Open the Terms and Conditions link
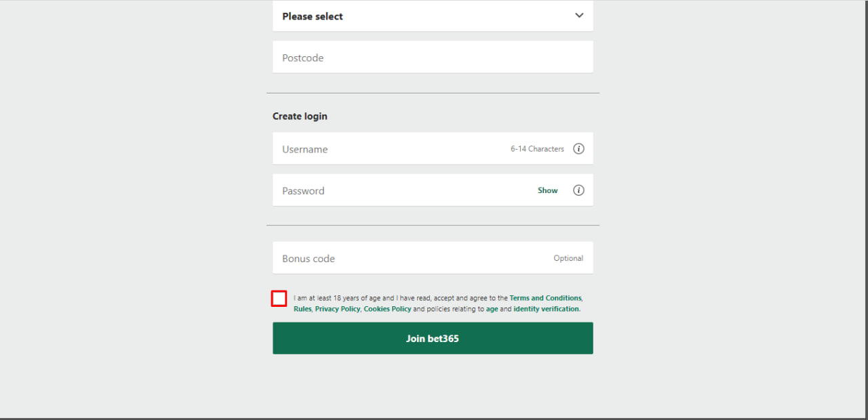Viewport: 868px width, 420px height. (545, 298)
